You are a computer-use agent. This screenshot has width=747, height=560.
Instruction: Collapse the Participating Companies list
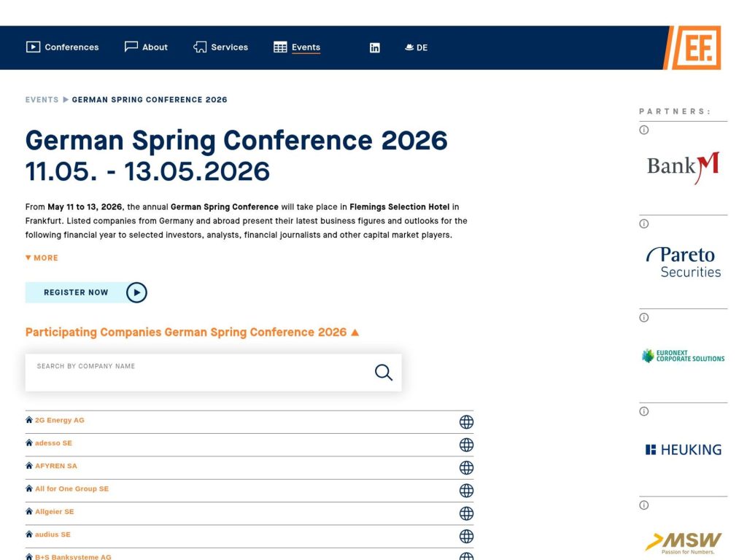click(x=355, y=332)
